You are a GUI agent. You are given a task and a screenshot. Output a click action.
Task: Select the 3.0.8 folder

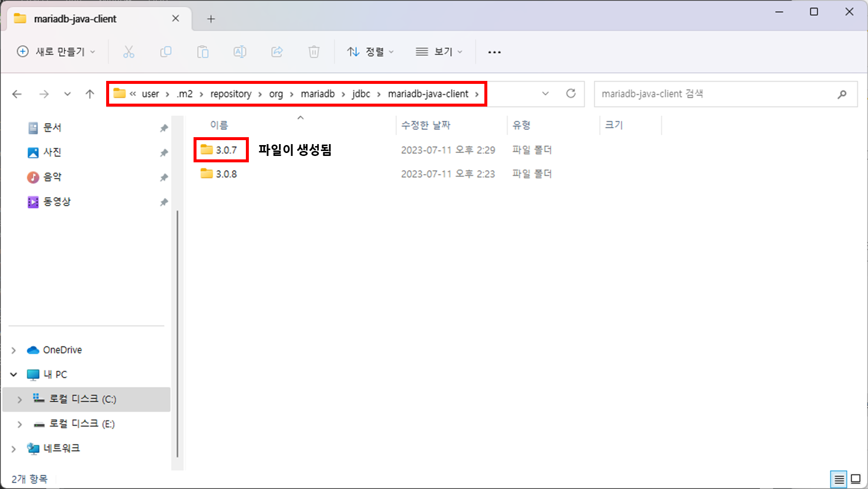[219, 174]
